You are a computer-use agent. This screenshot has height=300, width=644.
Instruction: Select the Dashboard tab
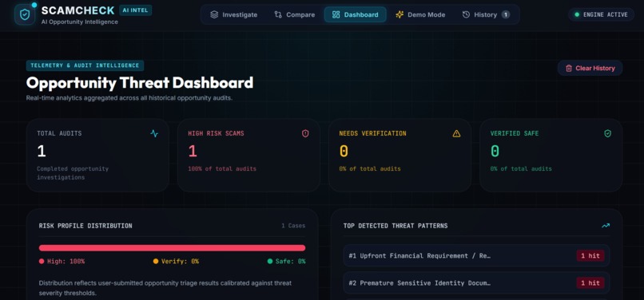click(356, 15)
